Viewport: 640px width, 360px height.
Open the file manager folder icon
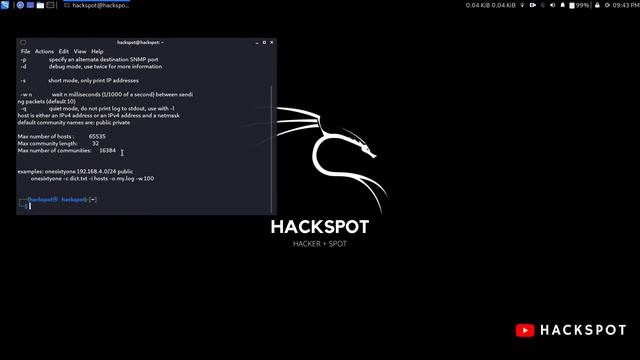pos(40,5)
